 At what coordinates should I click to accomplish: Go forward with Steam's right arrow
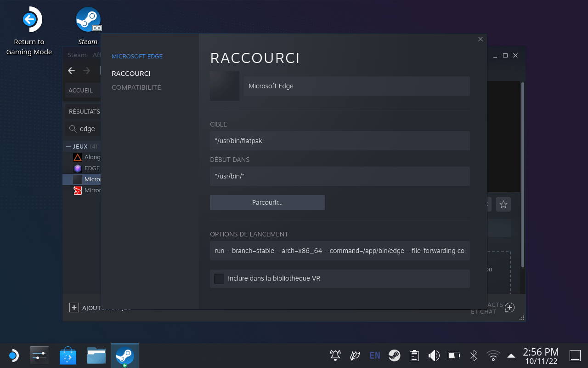tap(86, 70)
